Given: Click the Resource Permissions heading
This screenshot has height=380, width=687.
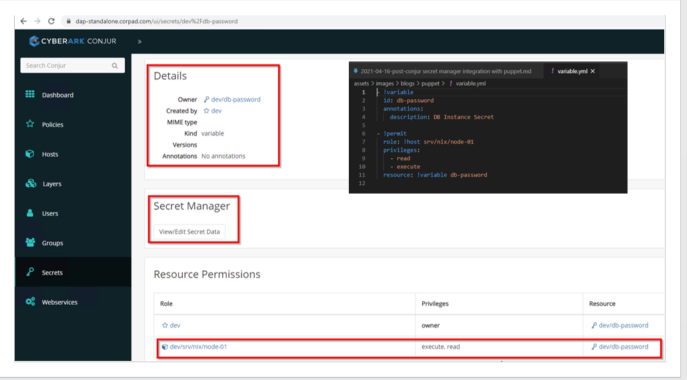Looking at the screenshot, I should click(x=207, y=274).
